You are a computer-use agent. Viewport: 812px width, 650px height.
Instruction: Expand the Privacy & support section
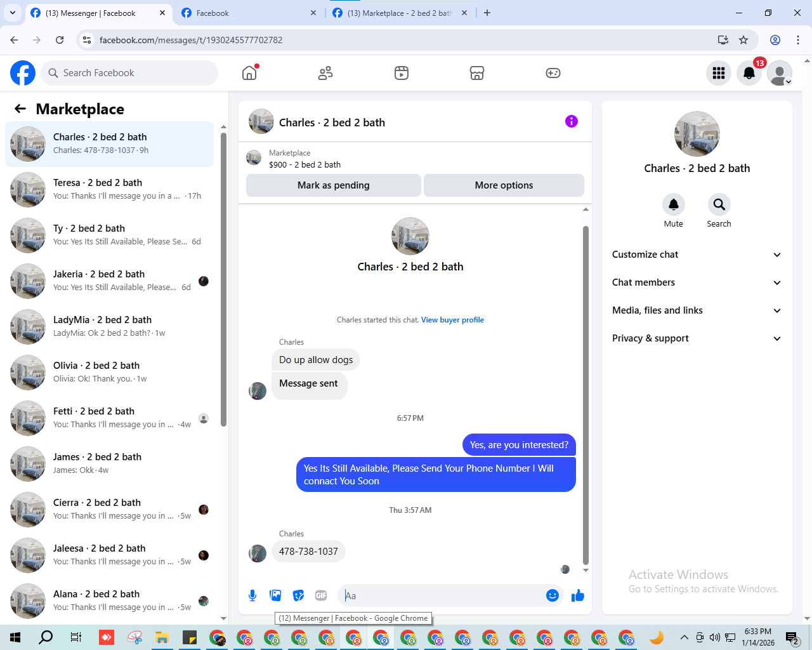point(697,338)
